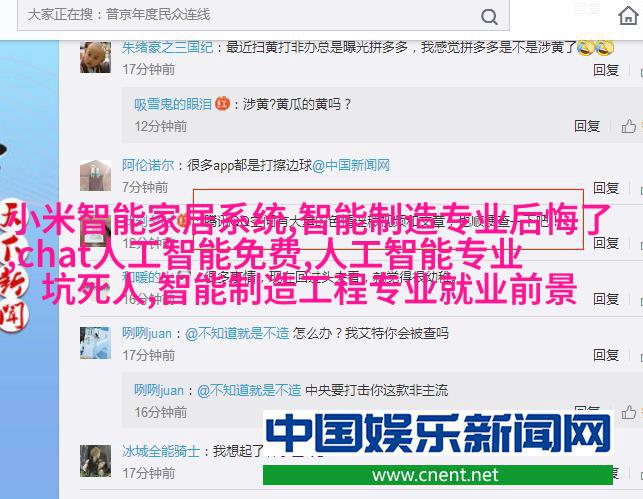Open 冰城全能骑士 user profile link
The height and width of the screenshot is (499, 643).
161,451
